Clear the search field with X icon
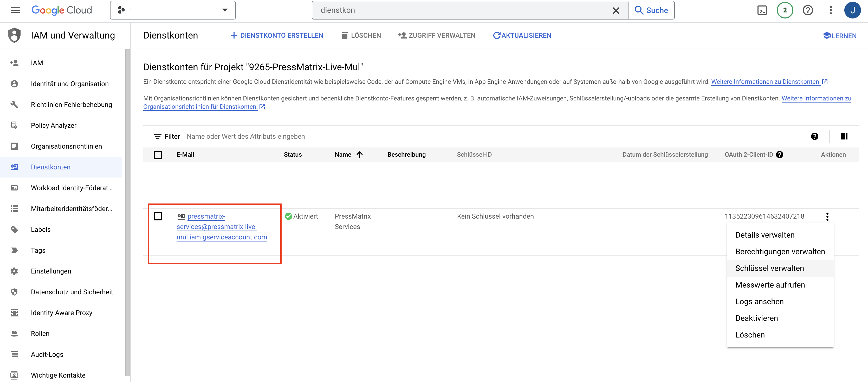This screenshot has height=382, width=868. click(x=616, y=10)
